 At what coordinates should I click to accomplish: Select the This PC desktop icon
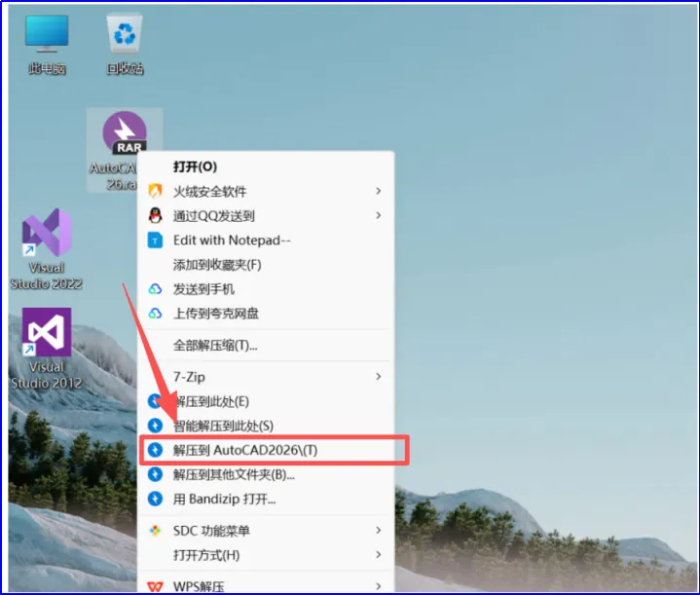(x=47, y=45)
